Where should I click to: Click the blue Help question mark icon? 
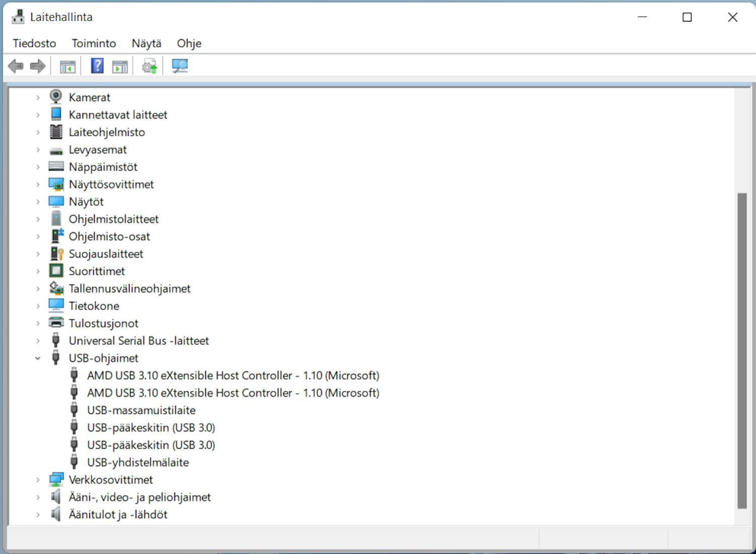click(x=97, y=66)
